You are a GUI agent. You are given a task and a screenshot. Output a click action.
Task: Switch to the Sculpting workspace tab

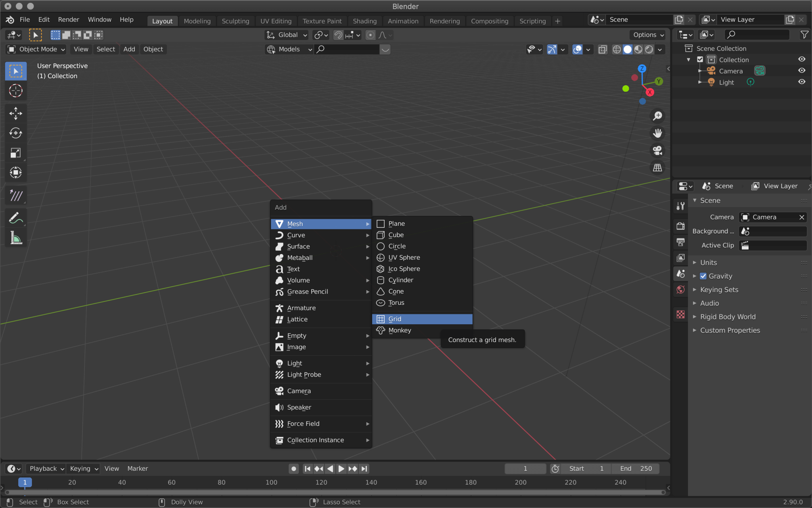(236, 21)
